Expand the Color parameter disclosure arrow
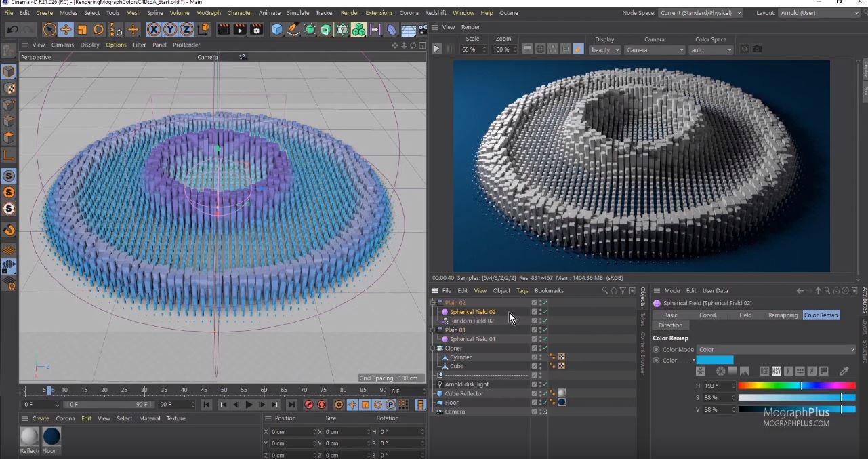This screenshot has height=459, width=868. tap(693, 360)
